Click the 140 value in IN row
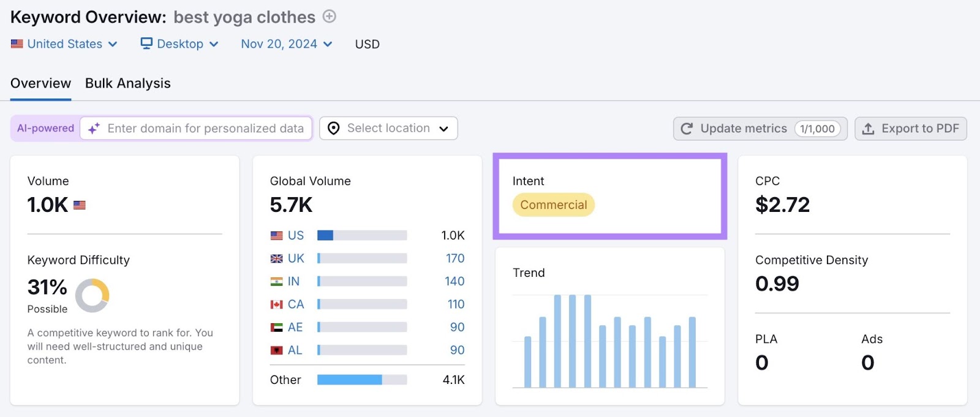This screenshot has width=980, height=417. [x=454, y=282]
